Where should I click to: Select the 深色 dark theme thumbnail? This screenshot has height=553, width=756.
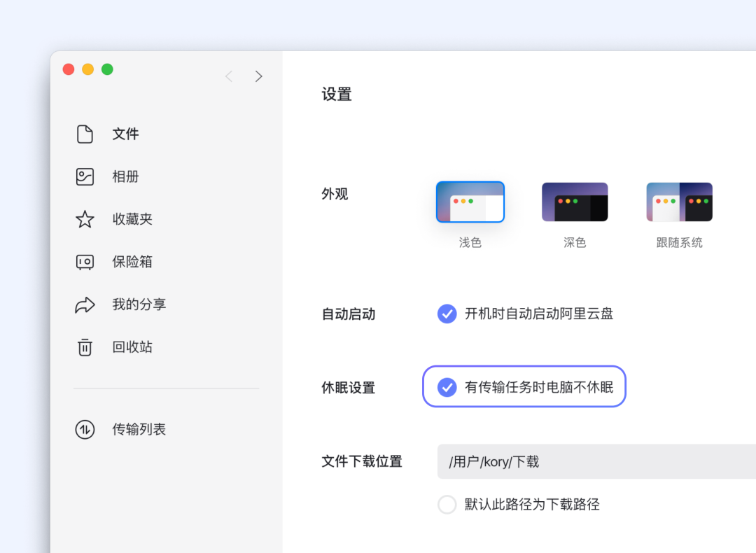tap(575, 202)
